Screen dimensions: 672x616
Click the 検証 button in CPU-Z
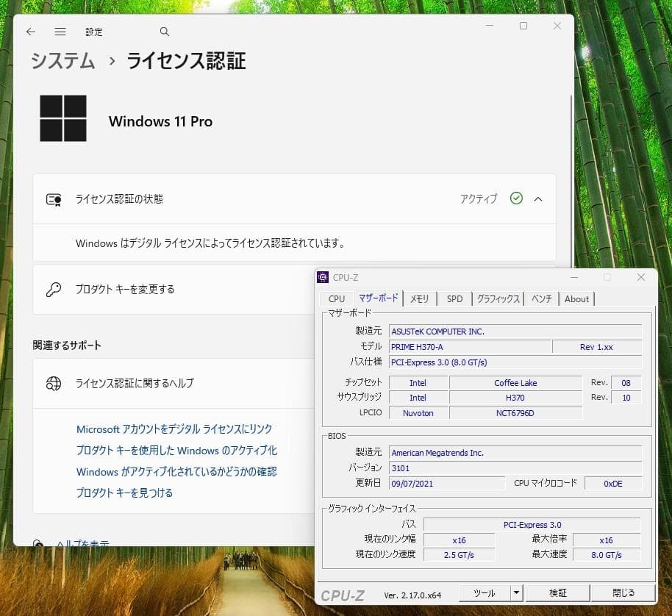coord(557,593)
